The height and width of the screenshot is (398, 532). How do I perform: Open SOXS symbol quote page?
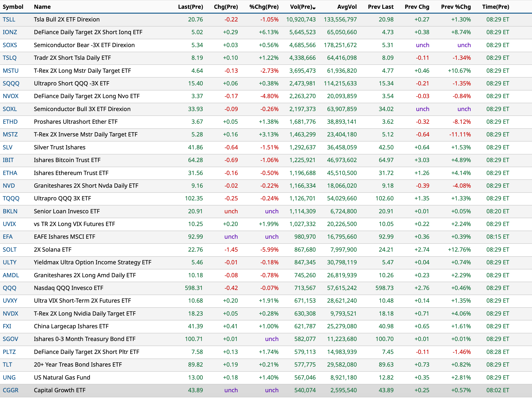click(10, 45)
